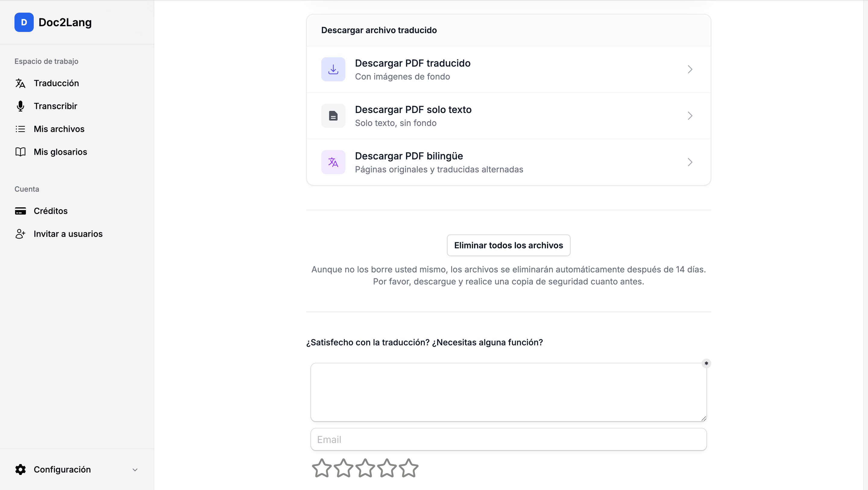Click the credit card icon beside Créditos
Viewport: 868px width, 490px height.
pyautogui.click(x=20, y=211)
